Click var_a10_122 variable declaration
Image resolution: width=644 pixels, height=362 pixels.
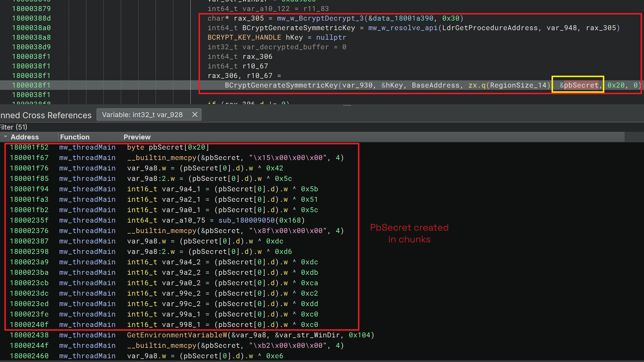click(266, 9)
